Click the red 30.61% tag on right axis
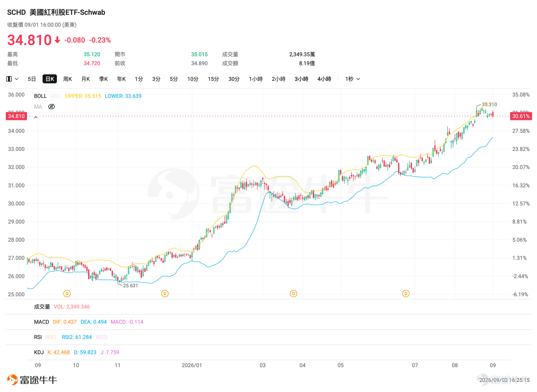537x392 pixels. pyautogui.click(x=521, y=116)
